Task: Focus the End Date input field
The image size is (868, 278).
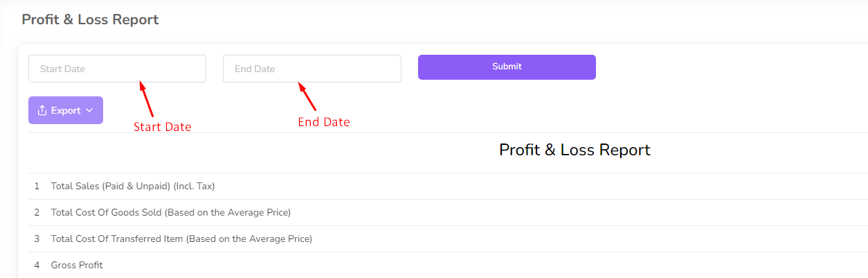Action: coord(311,69)
